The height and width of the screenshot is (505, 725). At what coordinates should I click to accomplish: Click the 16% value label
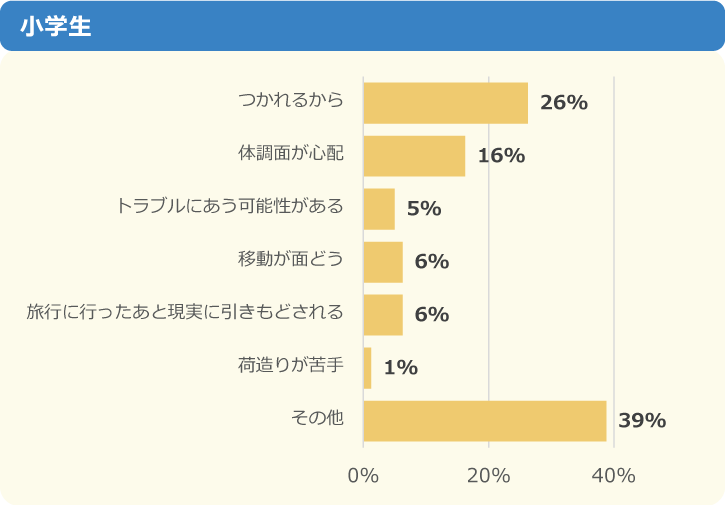point(501,156)
